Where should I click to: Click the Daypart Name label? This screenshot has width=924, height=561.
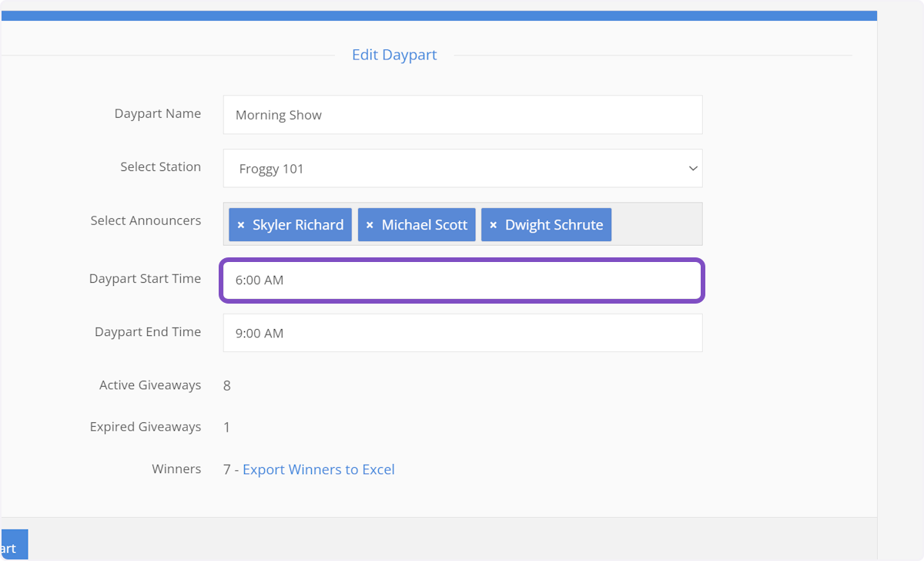(x=157, y=113)
